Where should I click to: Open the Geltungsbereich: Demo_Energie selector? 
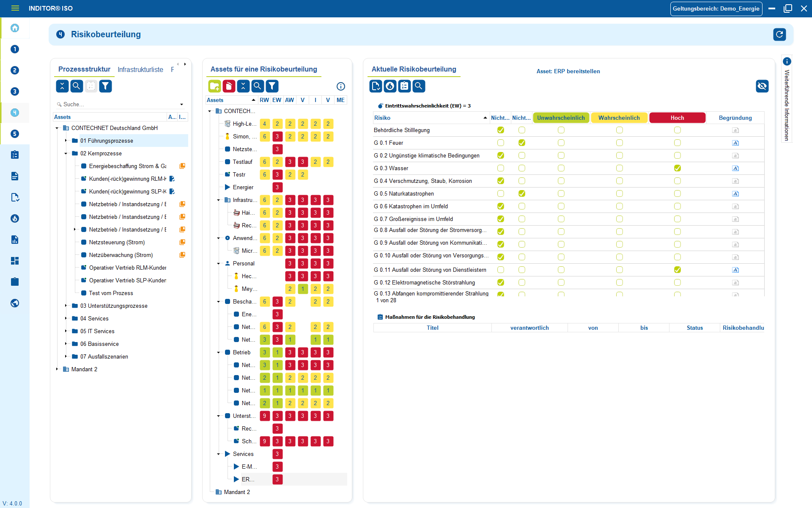[x=716, y=8]
